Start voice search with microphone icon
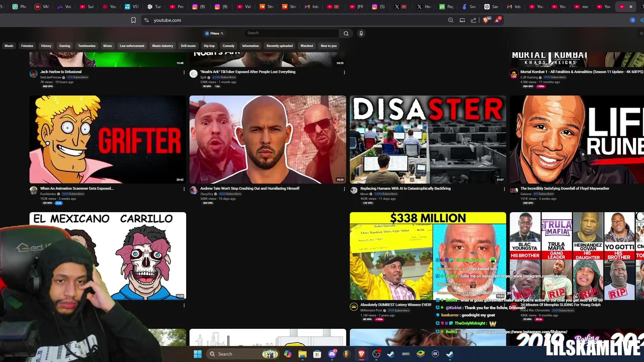 pos(361,33)
